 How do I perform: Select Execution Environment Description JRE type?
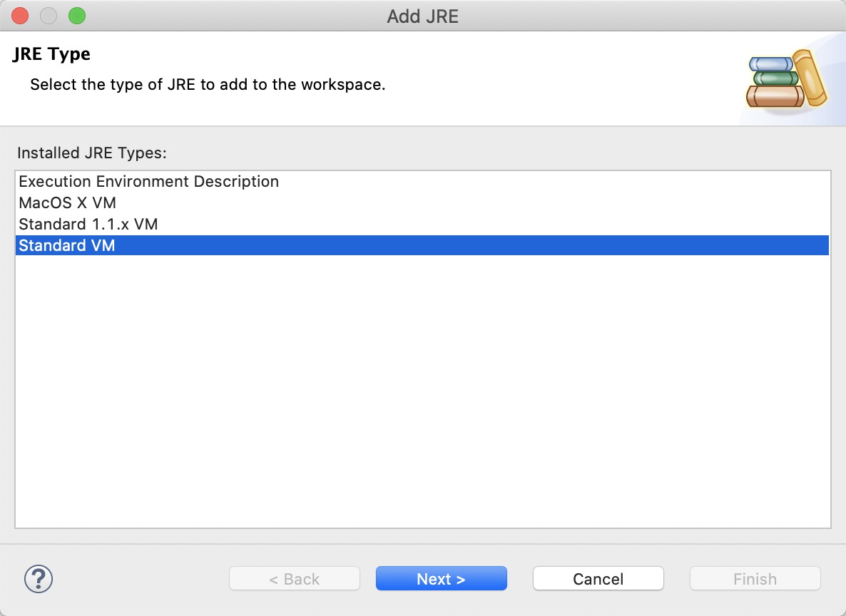(422, 181)
